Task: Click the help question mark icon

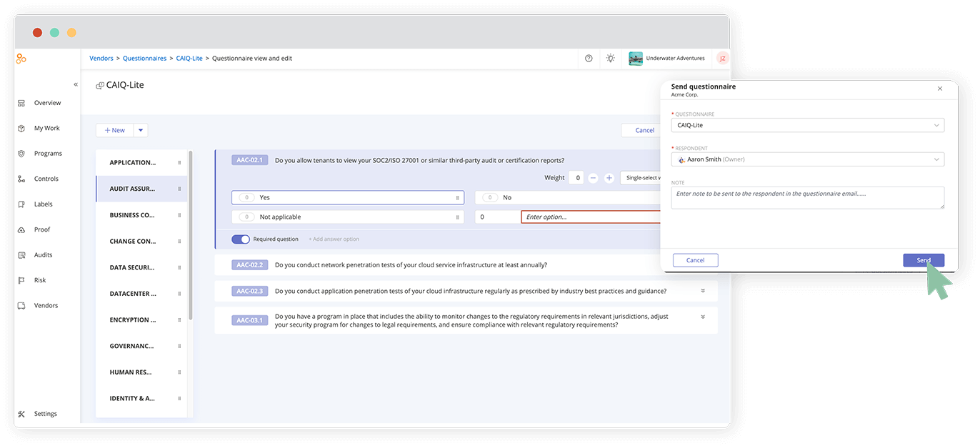Action: click(588, 58)
